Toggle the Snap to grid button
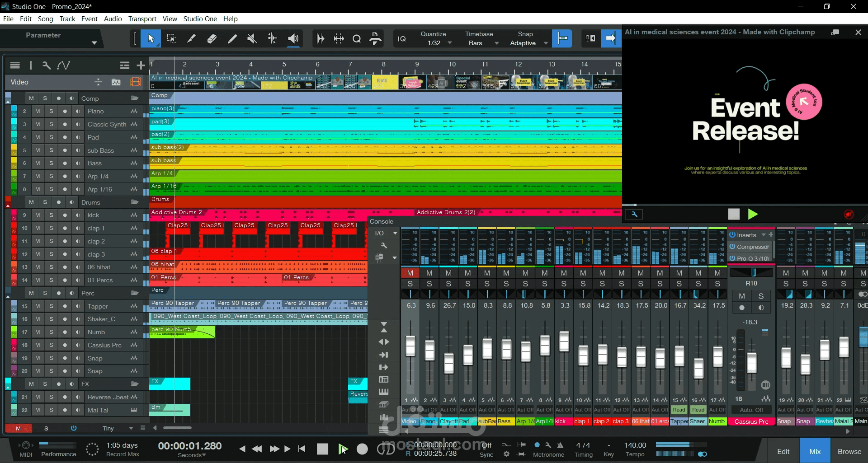Image resolution: width=868 pixels, height=463 pixels. click(562, 38)
